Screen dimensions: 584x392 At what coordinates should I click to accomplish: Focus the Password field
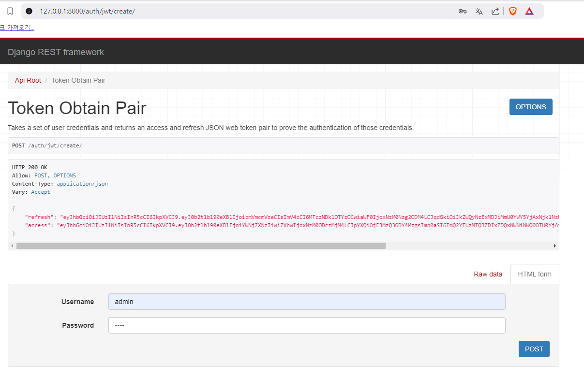pyautogui.click(x=307, y=325)
